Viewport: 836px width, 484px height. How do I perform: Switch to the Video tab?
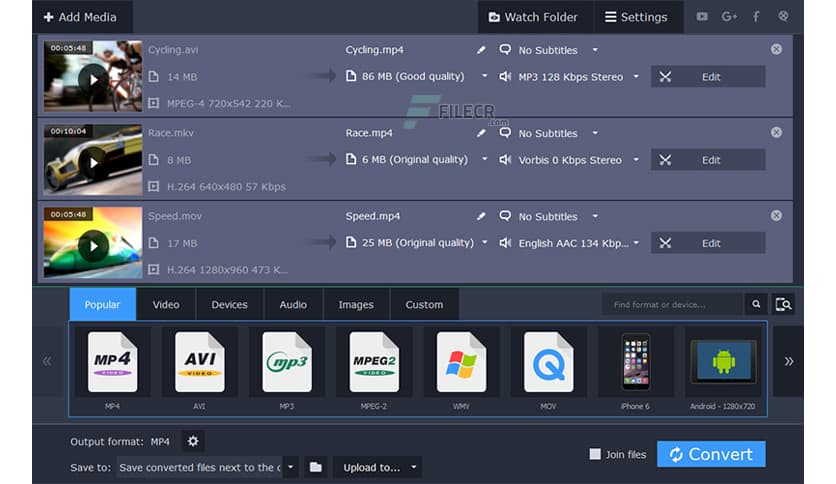pos(166,304)
